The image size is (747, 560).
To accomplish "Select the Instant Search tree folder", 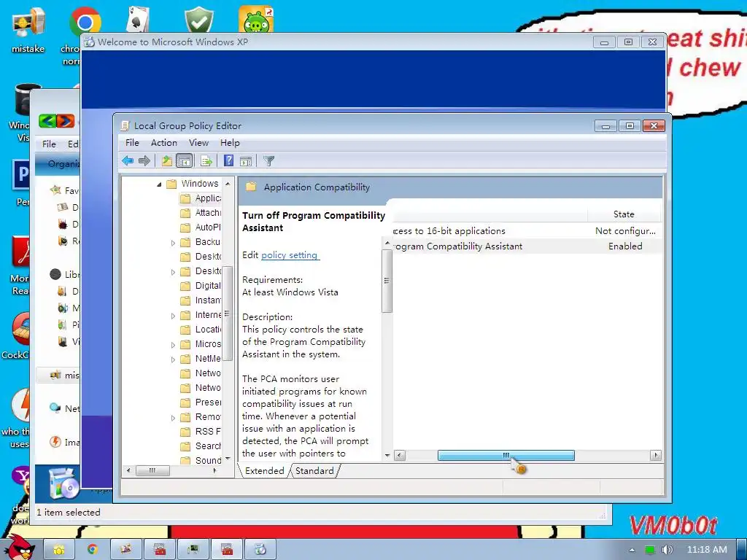I will click(x=201, y=300).
